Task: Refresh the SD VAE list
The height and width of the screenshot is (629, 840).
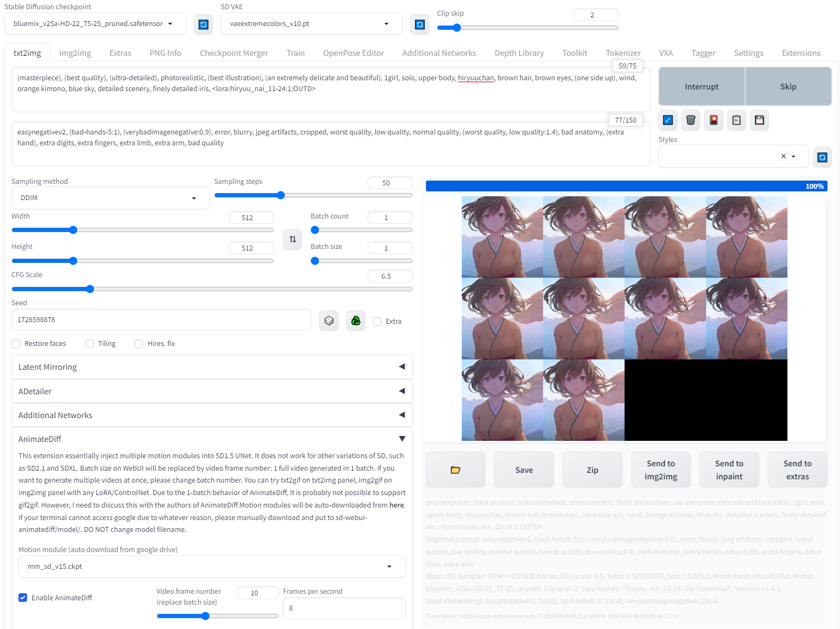Action: click(x=419, y=24)
